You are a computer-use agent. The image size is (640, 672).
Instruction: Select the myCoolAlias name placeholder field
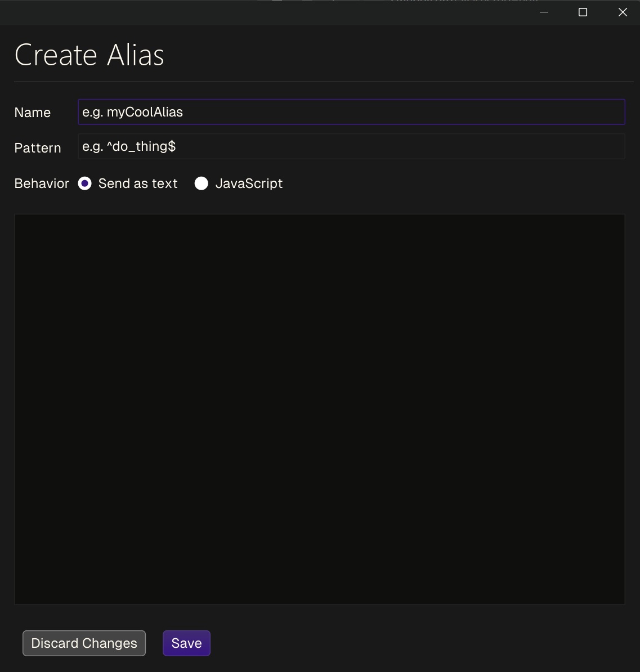click(351, 112)
